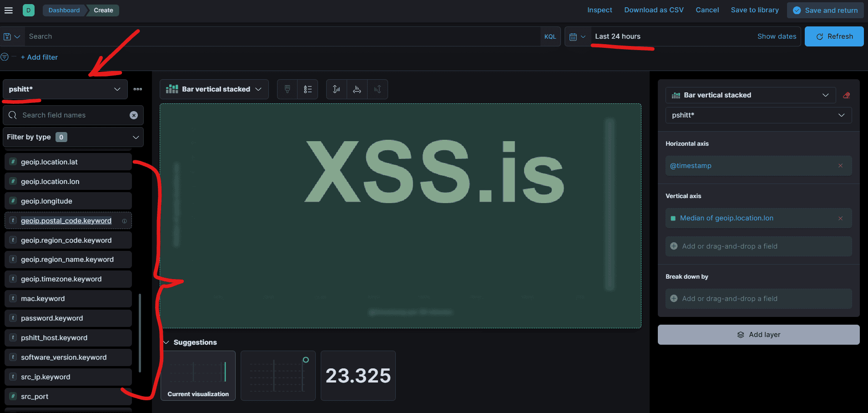Go to the Dashboard breadcrumb
This screenshot has width=868, height=413.
(x=64, y=10)
